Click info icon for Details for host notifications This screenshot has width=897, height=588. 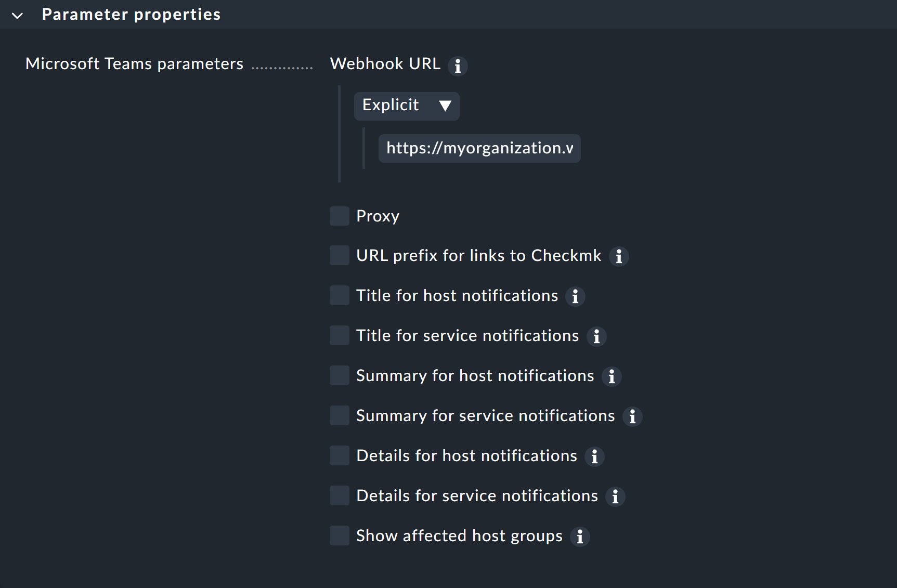[x=595, y=456]
